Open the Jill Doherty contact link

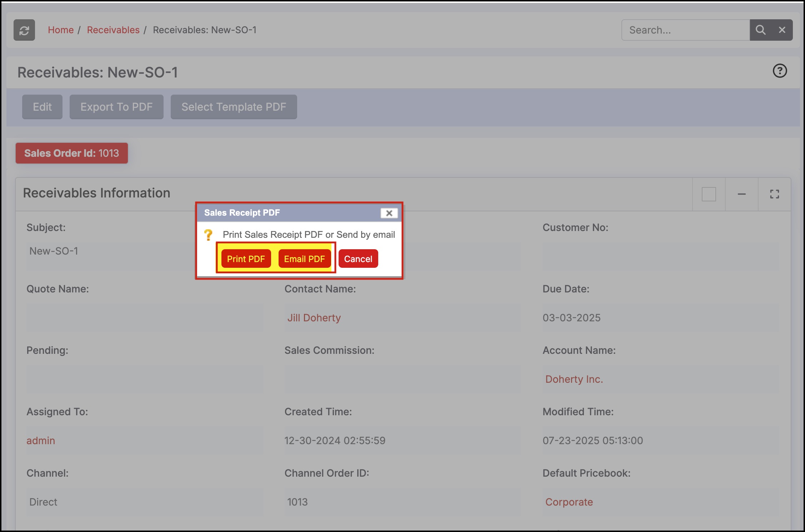[x=314, y=318]
